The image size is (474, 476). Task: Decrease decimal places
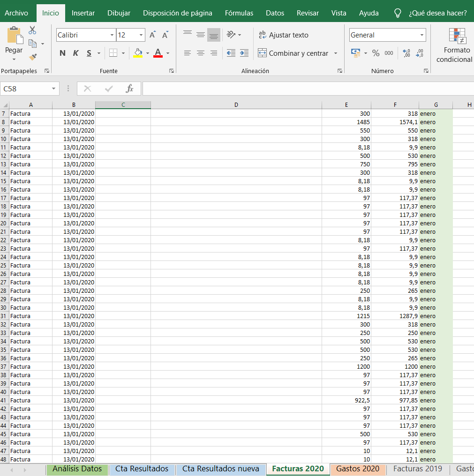[x=420, y=53]
